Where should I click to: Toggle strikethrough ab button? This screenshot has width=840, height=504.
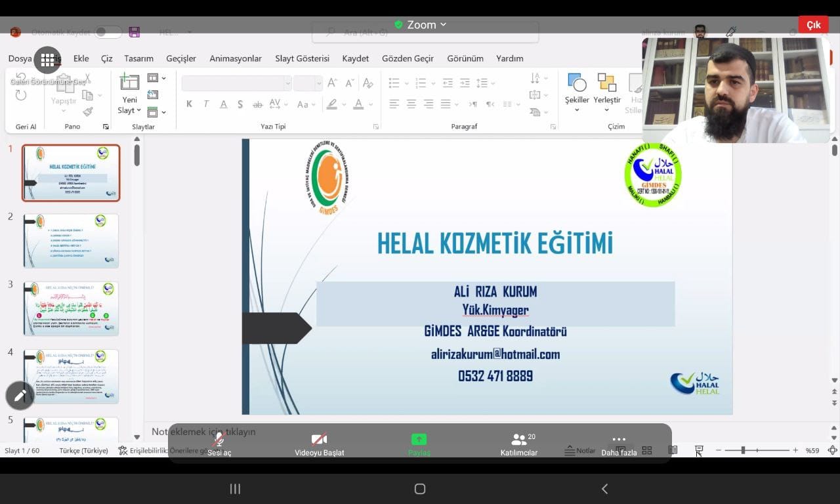pos(257,104)
